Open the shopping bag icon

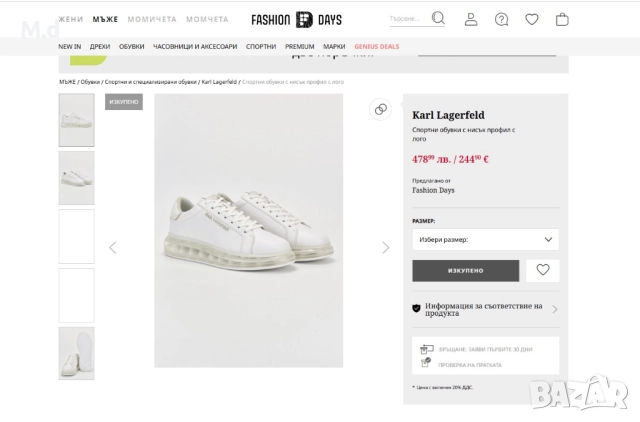point(562,19)
